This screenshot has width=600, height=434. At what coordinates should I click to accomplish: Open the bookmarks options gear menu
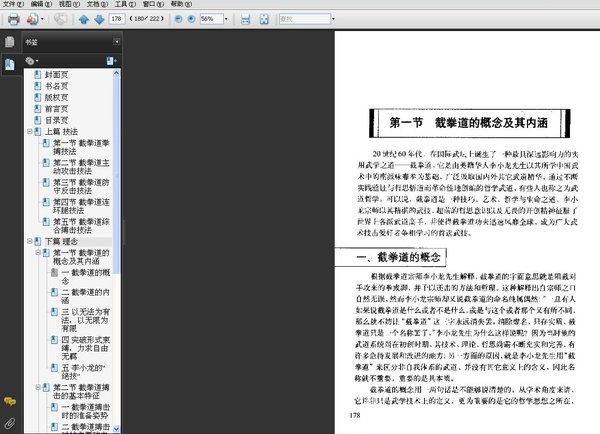(31, 61)
